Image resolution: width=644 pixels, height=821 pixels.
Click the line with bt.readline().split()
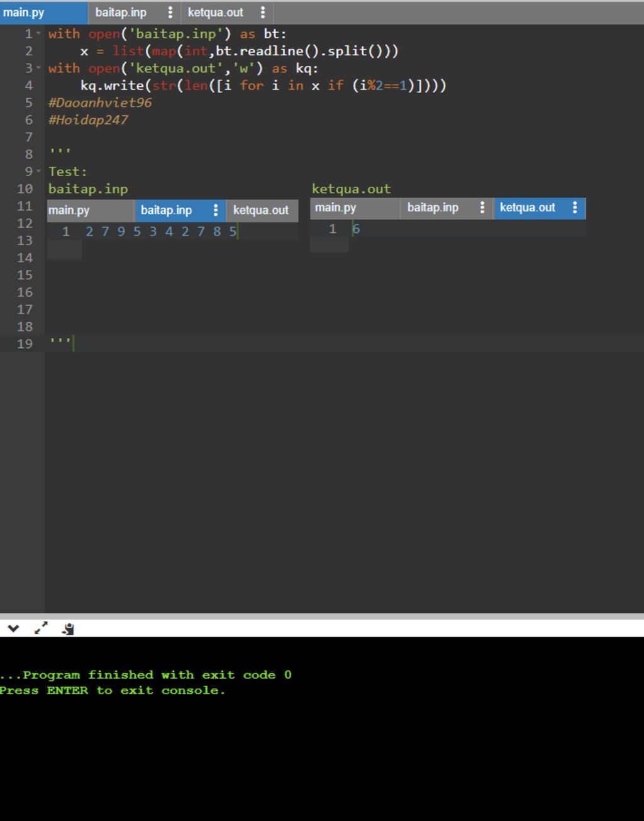240,51
